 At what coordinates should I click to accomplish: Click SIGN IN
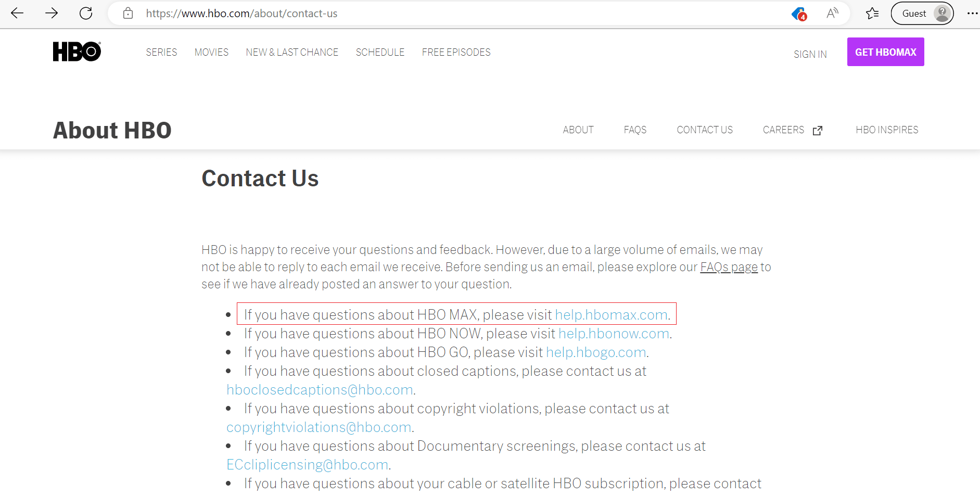810,54
